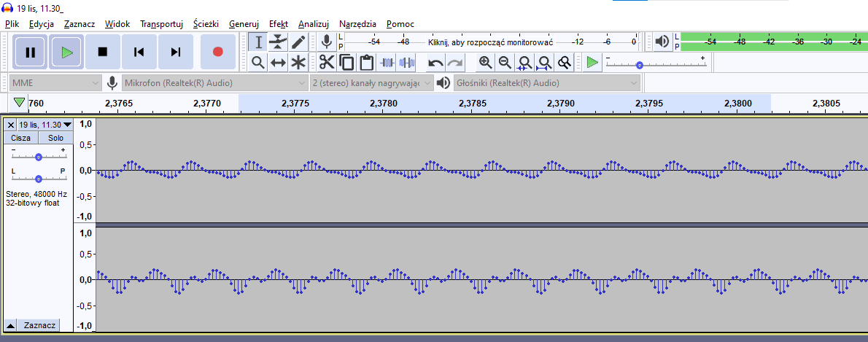Open the Mikrofon recording device dropdown
The image size is (868, 342).
coord(214,83)
